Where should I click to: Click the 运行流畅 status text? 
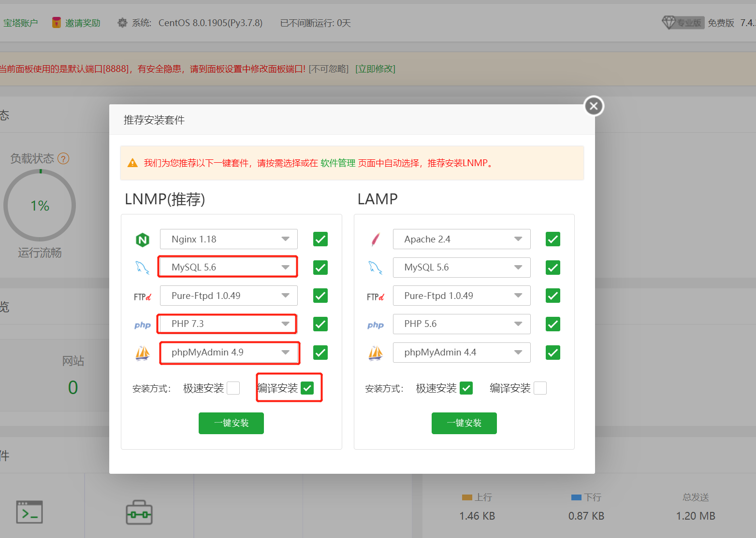[40, 253]
